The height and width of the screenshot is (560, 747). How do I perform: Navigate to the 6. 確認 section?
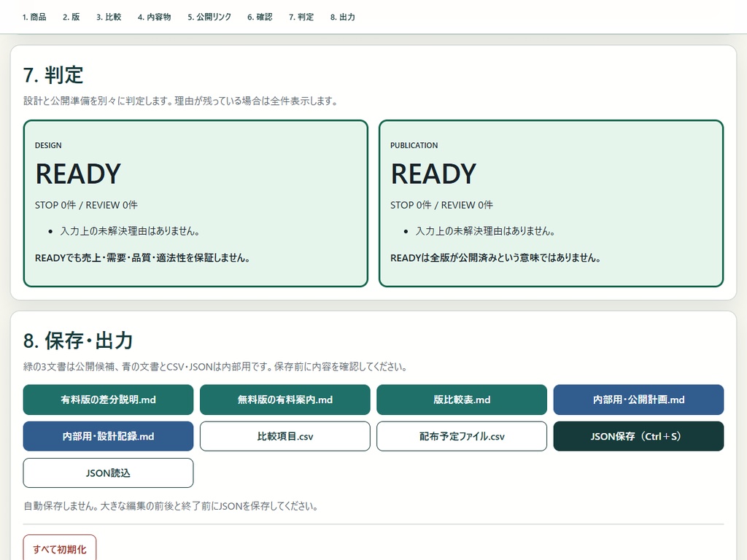260,17
